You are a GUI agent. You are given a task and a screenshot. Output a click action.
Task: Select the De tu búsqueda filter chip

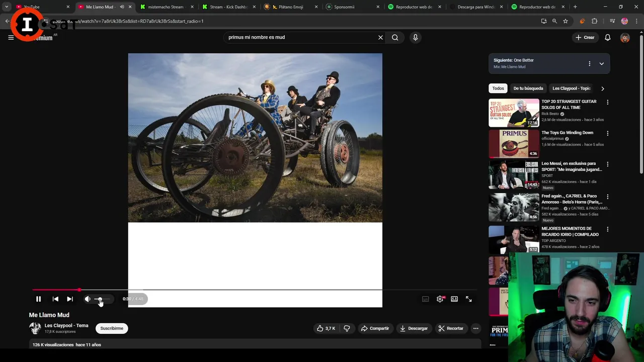(x=528, y=88)
